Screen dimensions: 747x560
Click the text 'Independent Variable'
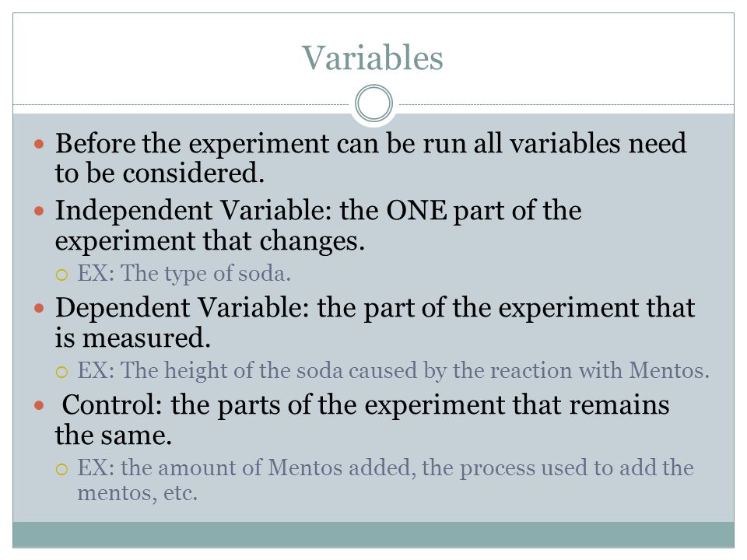193,210
